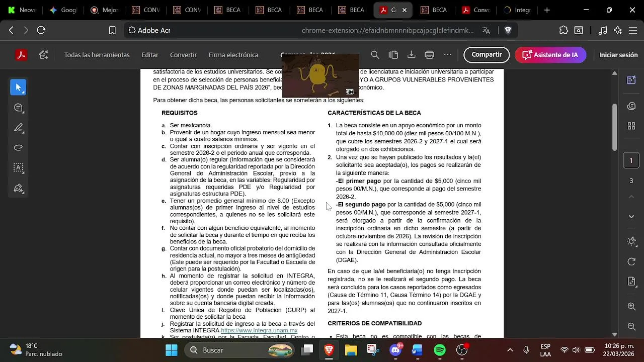The height and width of the screenshot is (362, 644).
Task: Go to previous page with up chevron
Action: pyautogui.click(x=631, y=197)
